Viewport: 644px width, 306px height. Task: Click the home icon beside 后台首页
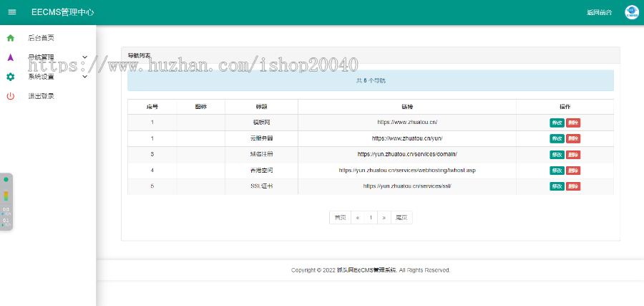click(x=11, y=38)
